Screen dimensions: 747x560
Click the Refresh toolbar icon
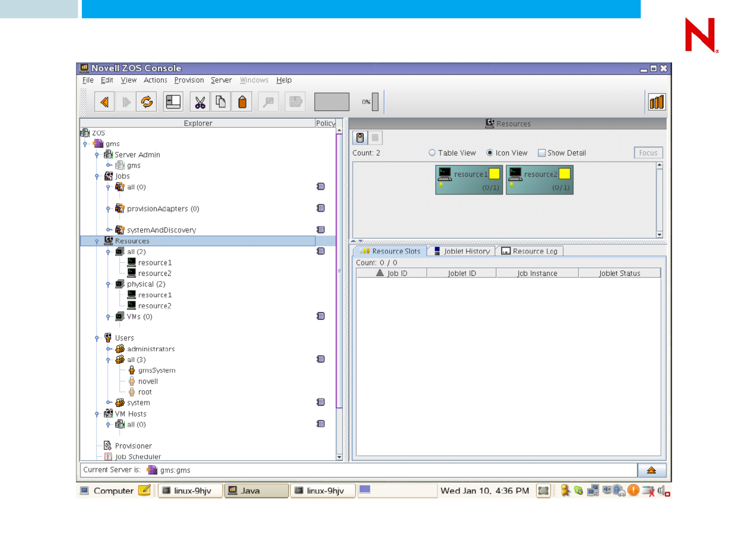pyautogui.click(x=147, y=102)
